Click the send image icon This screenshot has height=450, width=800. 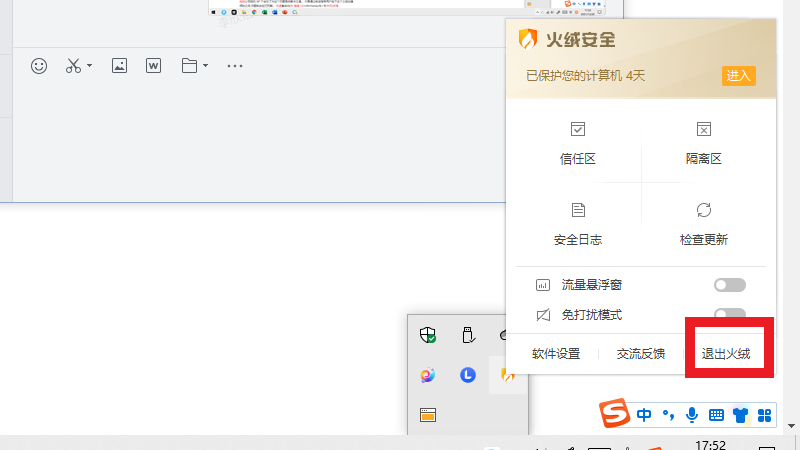coord(119,66)
